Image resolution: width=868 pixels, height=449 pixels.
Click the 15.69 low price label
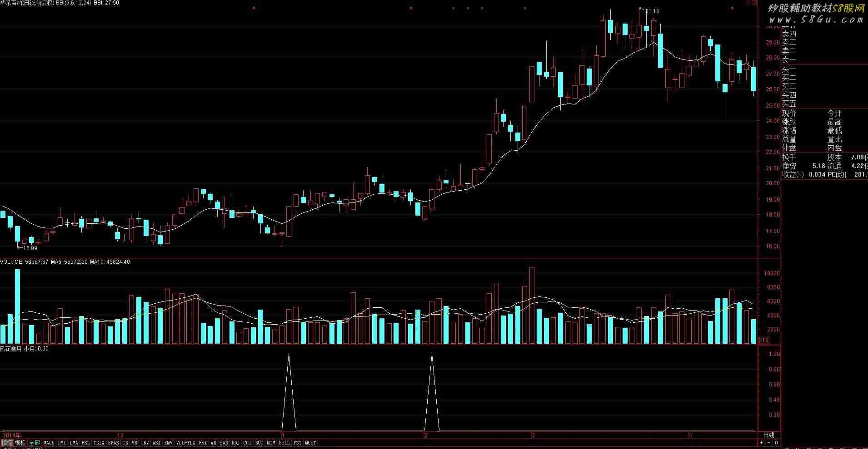[30, 248]
